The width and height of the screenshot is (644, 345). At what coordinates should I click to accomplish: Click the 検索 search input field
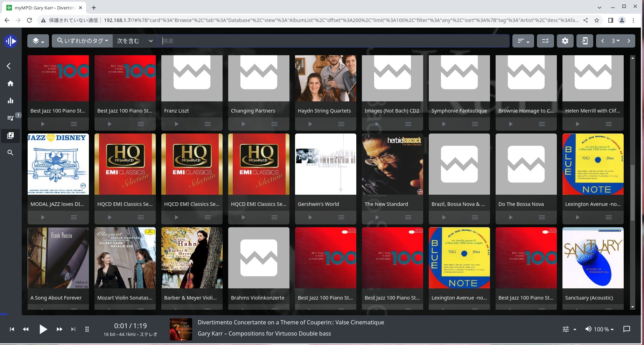tap(332, 41)
